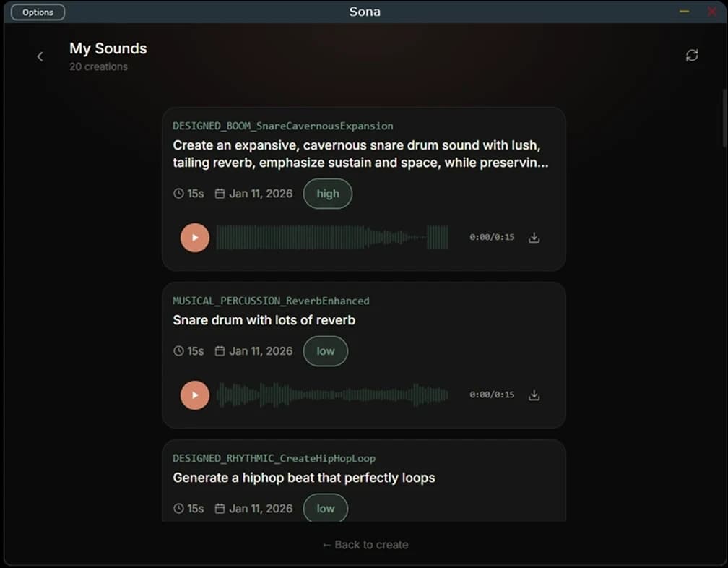Image resolution: width=728 pixels, height=568 pixels.
Task: Go back to create
Action: [365, 545]
